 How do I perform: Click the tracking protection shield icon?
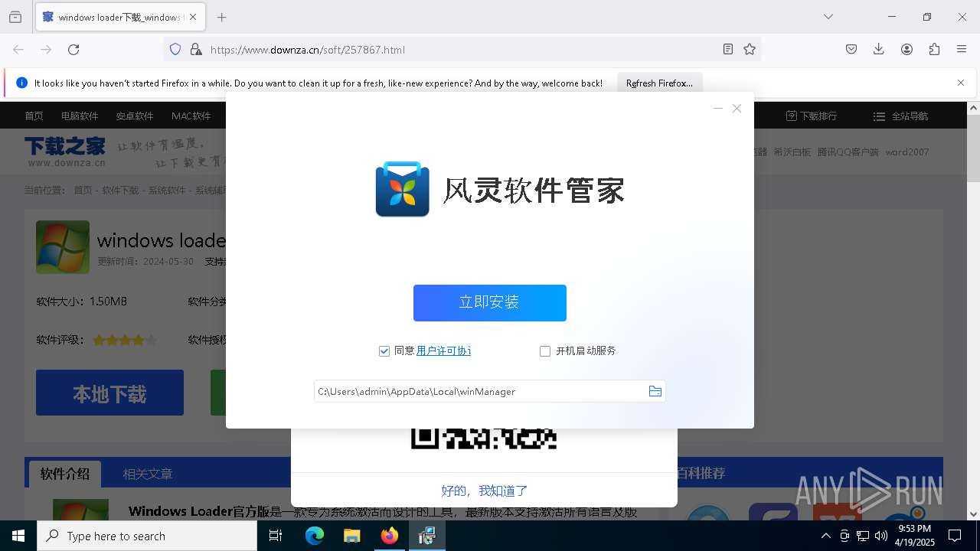175,49
